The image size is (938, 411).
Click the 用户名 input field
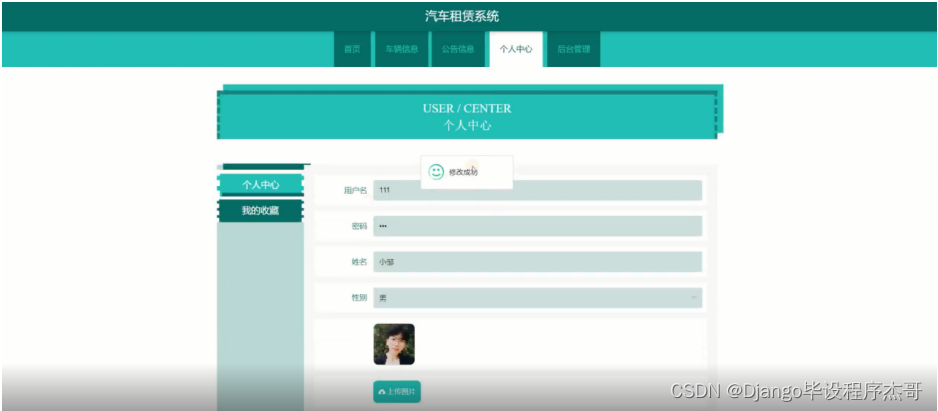click(537, 190)
